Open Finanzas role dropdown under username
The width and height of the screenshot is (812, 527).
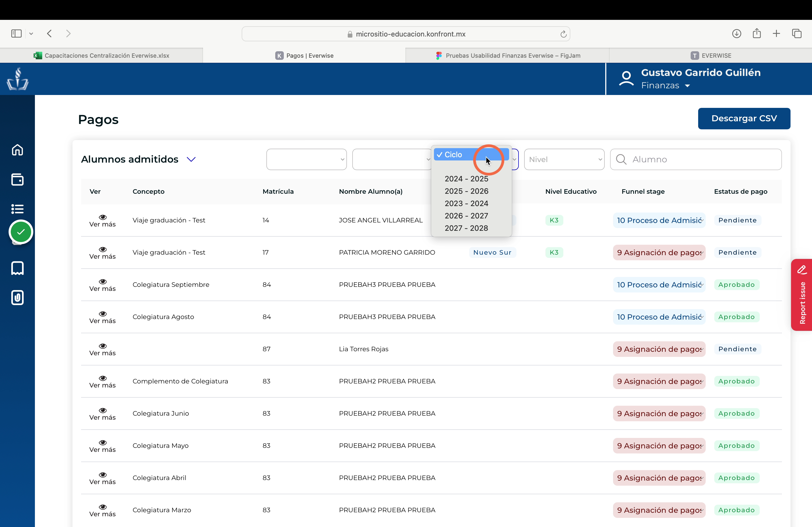point(665,86)
